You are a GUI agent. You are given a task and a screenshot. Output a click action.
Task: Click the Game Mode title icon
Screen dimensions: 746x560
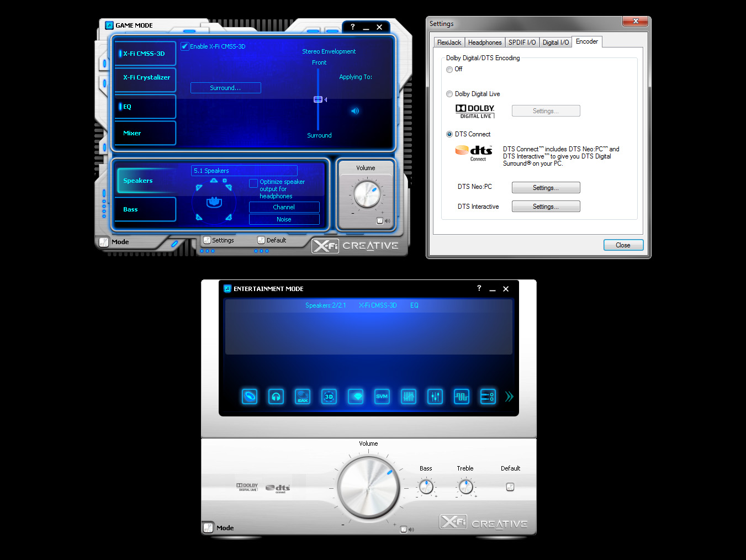(x=109, y=25)
